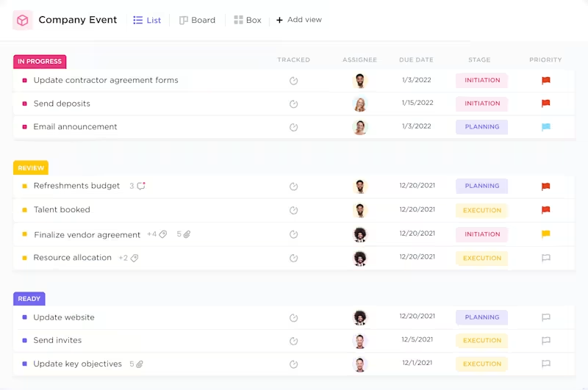This screenshot has width=588, height=390.
Task: Collapse the REVIEW group
Action: 31,168
